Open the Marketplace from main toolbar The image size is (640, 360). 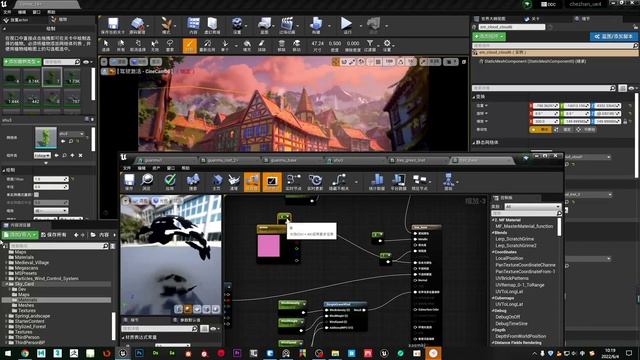212,25
